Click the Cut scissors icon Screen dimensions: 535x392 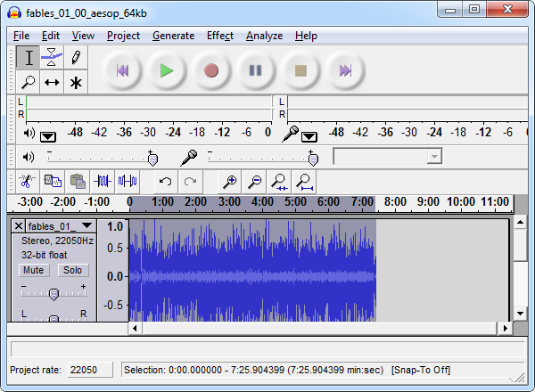[28, 181]
